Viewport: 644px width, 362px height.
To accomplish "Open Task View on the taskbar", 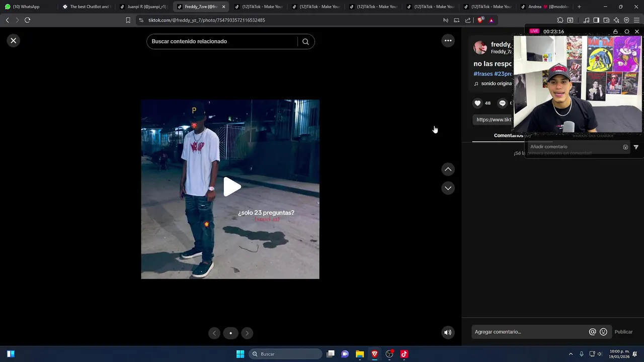I will point(331,354).
